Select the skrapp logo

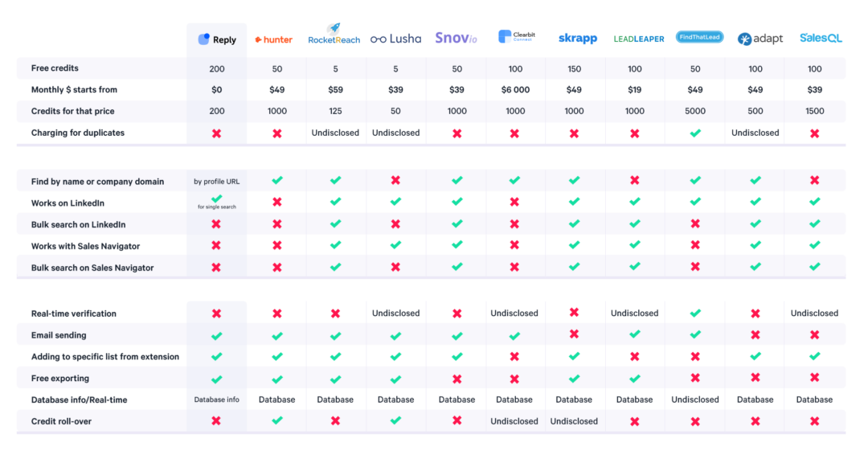[x=577, y=39]
